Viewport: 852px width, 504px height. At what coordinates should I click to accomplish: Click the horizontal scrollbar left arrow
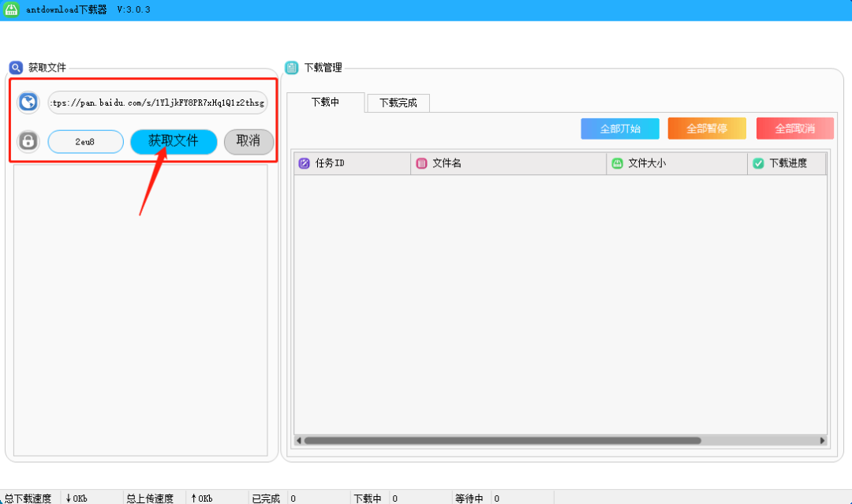(x=299, y=441)
